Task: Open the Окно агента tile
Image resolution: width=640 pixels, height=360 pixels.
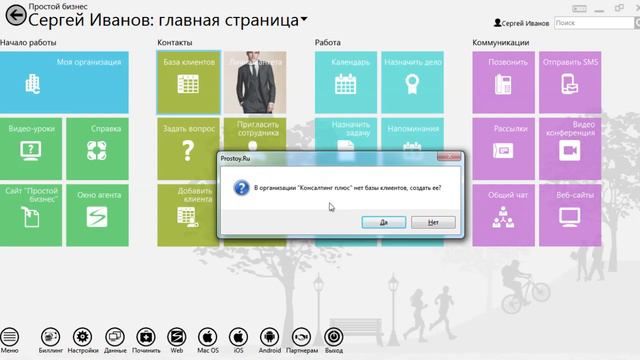Action: point(98,216)
